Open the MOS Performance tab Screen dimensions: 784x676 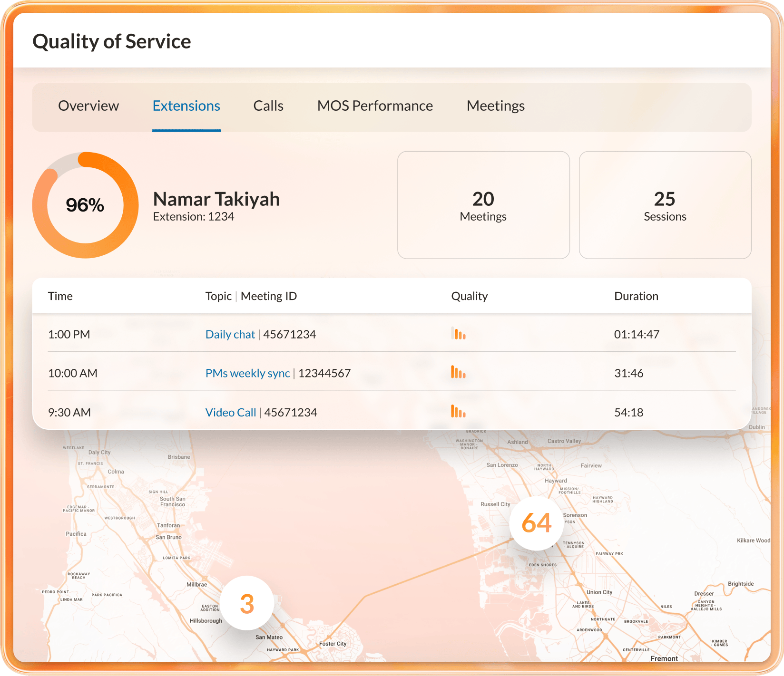click(374, 106)
